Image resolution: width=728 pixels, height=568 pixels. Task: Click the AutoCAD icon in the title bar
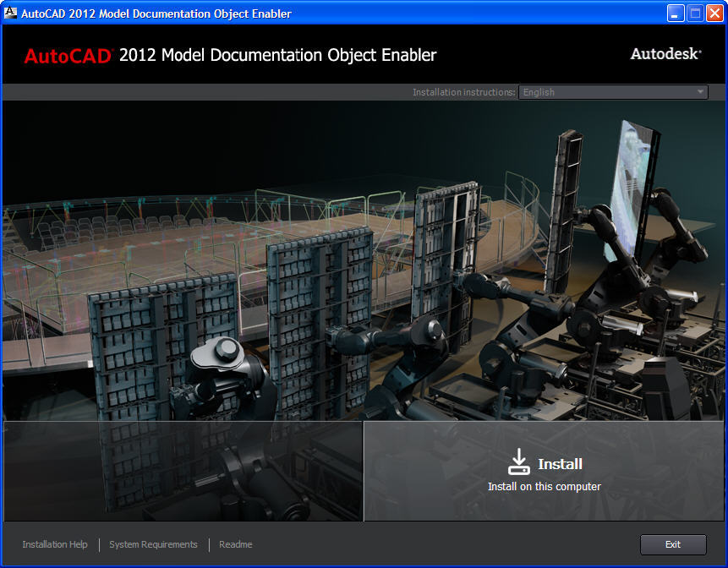(x=10, y=13)
